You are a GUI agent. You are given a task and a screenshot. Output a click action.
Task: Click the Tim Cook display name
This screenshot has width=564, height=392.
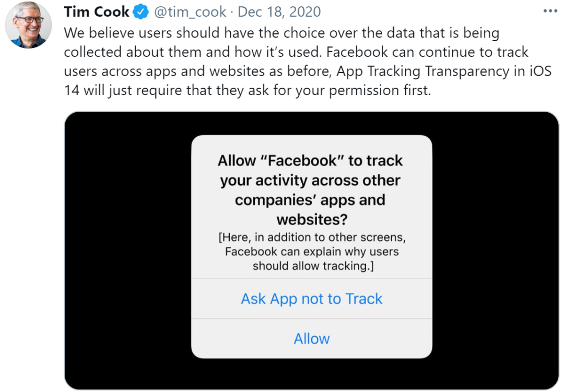point(96,11)
